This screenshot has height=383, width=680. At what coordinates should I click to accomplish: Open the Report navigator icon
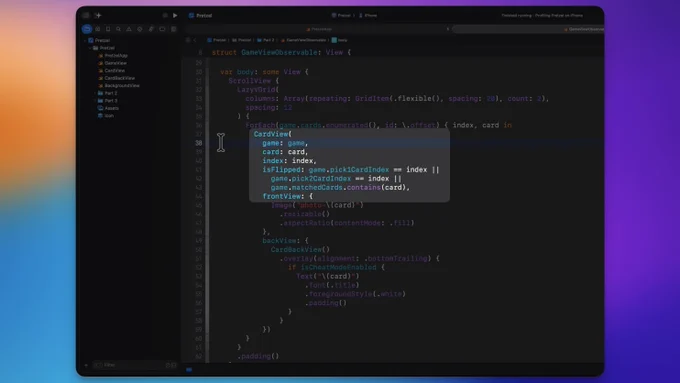pyautogui.click(x=173, y=29)
